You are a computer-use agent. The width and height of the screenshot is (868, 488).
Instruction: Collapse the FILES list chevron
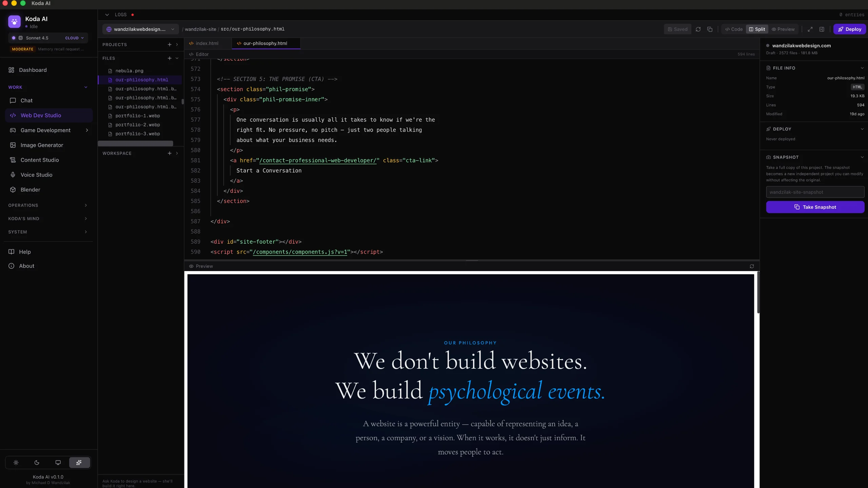(177, 58)
